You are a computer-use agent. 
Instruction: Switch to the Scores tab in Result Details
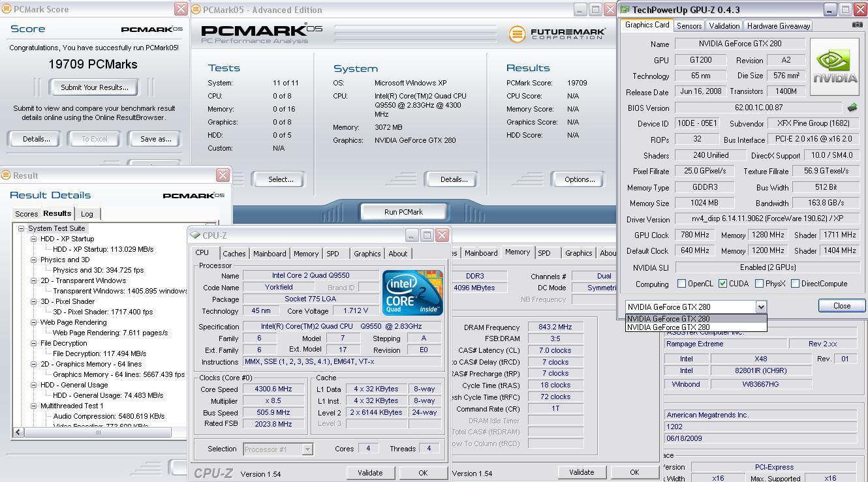point(26,214)
